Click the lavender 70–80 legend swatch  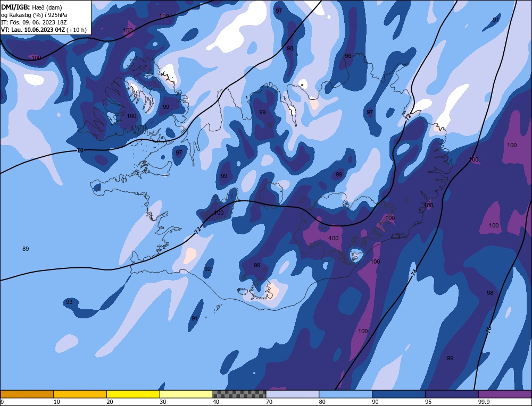(293, 394)
